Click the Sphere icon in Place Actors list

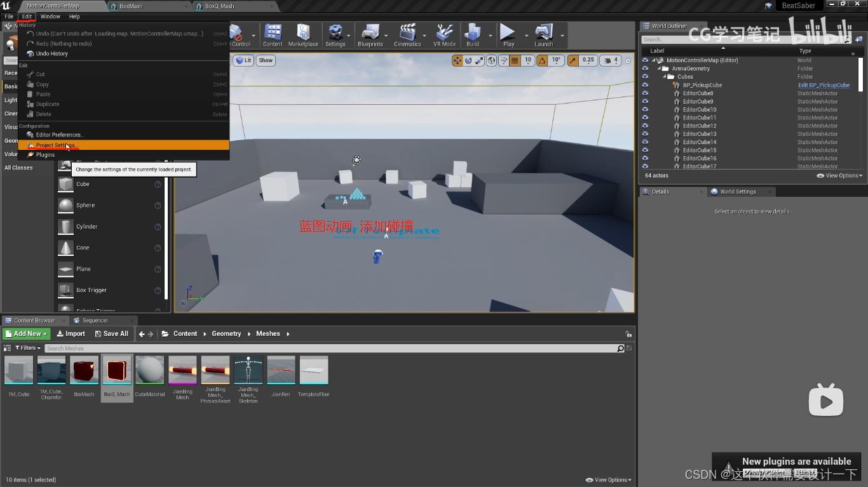[65, 205]
